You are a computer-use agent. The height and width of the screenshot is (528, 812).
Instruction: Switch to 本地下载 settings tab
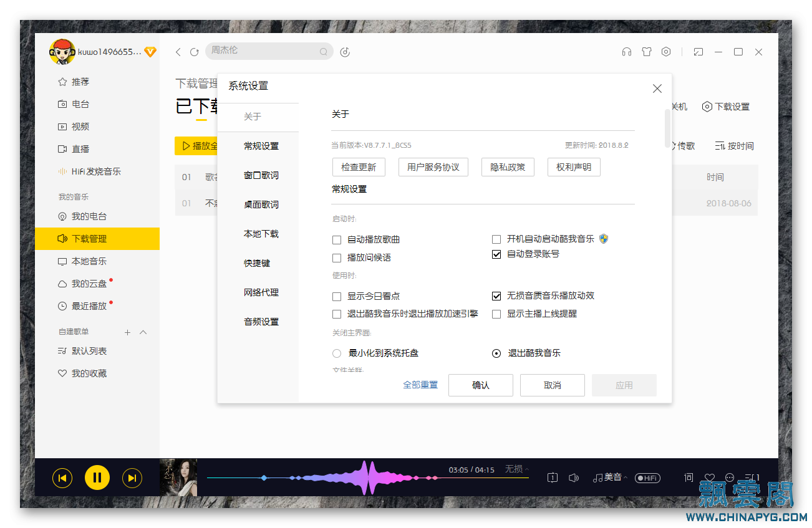coord(261,234)
